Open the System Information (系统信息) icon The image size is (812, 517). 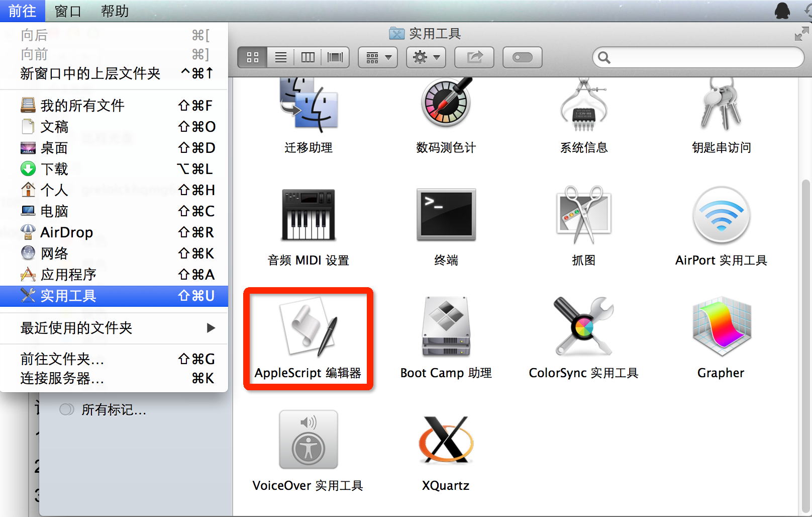[x=584, y=104]
